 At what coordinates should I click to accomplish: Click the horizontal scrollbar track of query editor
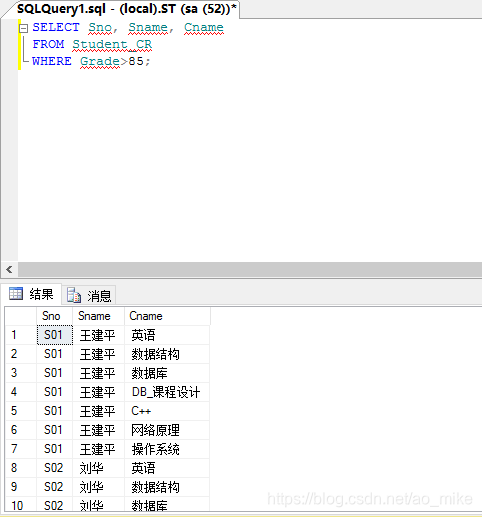point(250,269)
